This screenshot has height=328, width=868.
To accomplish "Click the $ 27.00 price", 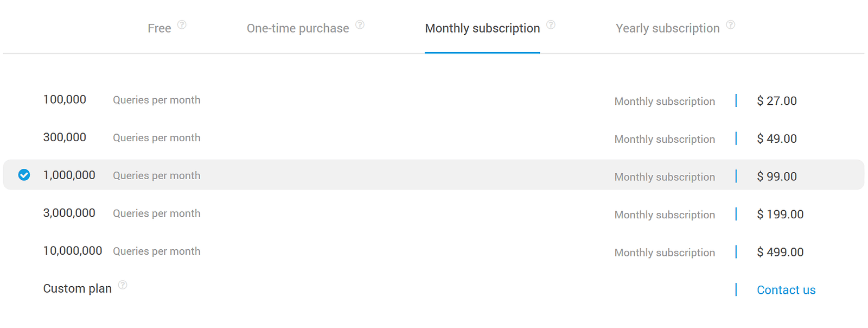I will point(776,101).
